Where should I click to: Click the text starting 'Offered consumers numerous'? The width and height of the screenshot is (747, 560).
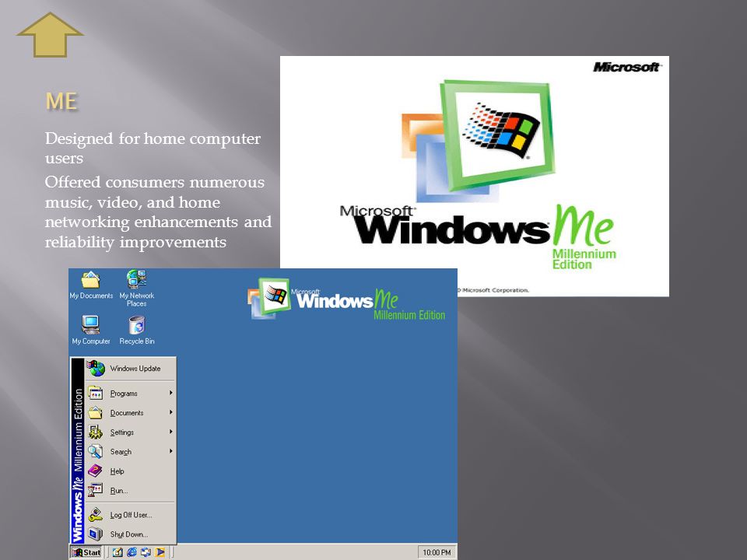[x=158, y=212]
